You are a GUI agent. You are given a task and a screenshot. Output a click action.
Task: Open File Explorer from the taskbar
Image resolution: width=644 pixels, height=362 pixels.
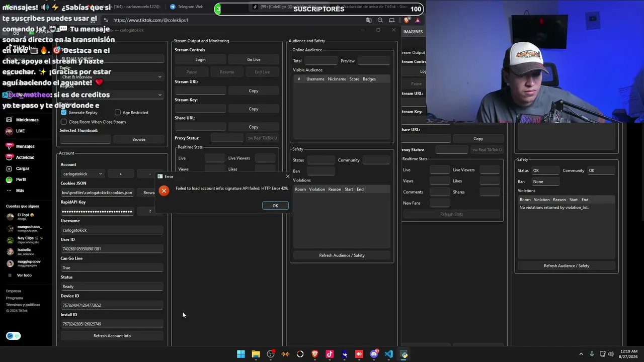(256, 354)
